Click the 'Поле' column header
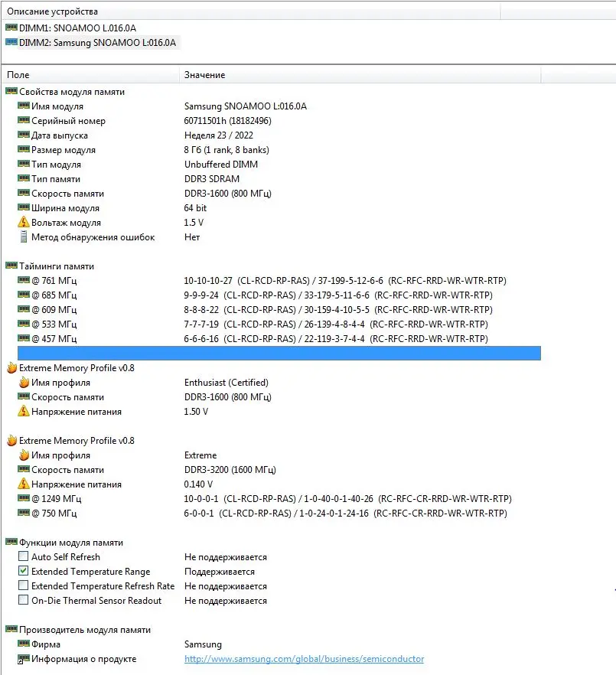Screen dimensions: 616x675 [x=90, y=75]
